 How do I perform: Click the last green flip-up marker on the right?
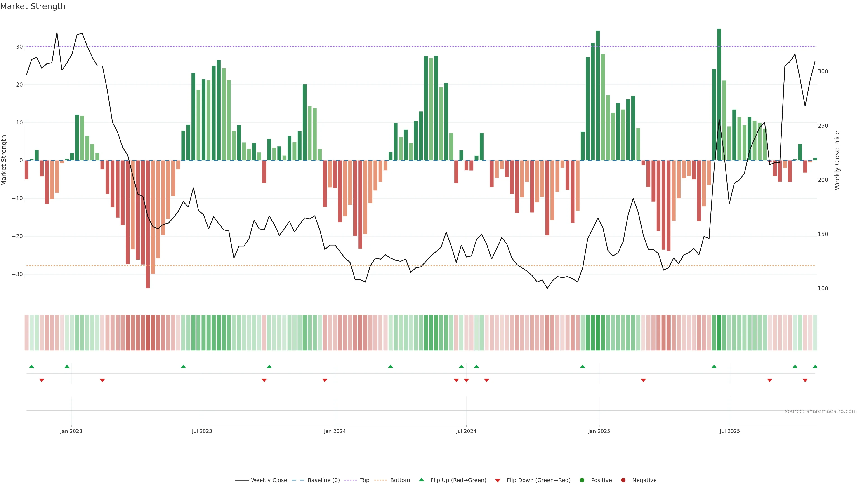coord(815,366)
